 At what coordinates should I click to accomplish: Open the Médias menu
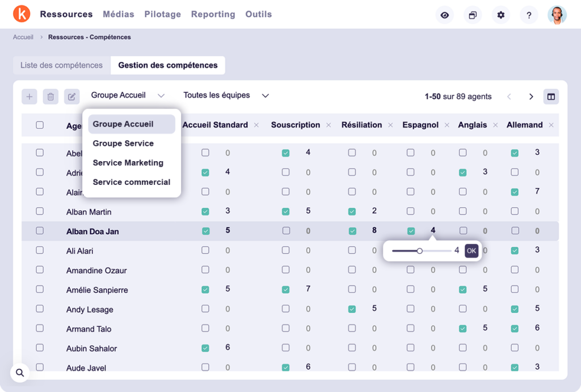coord(119,14)
